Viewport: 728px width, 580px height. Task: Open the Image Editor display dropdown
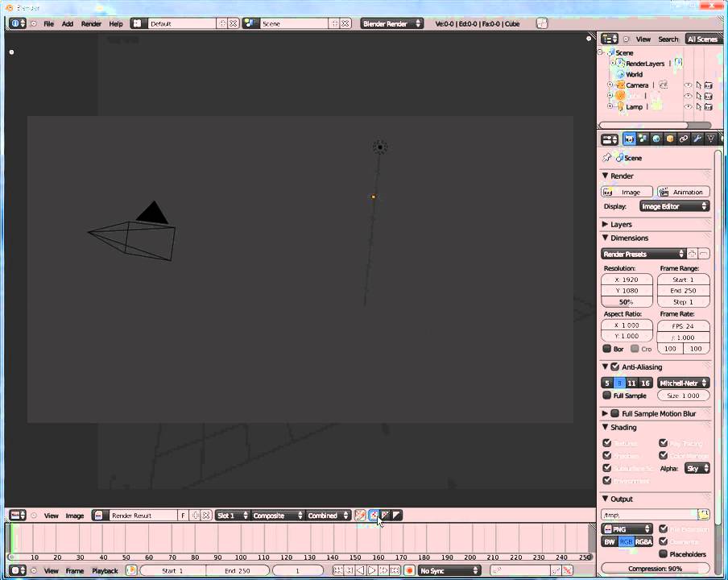tap(674, 206)
